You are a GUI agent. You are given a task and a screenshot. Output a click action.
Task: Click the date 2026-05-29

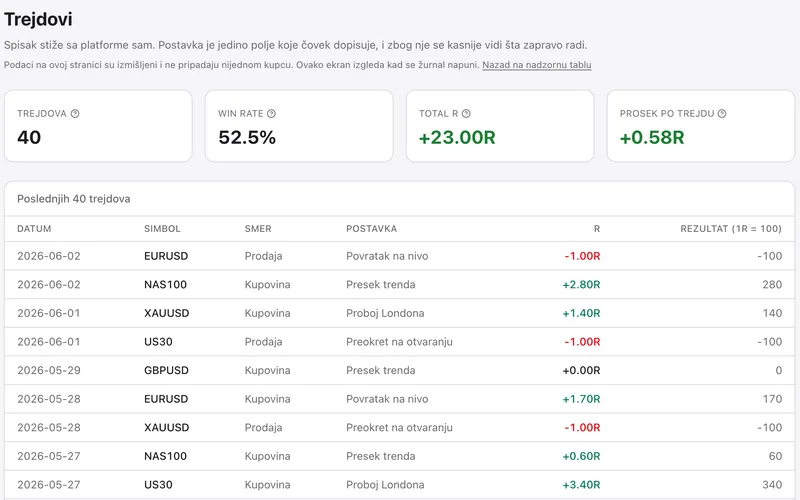point(49,370)
